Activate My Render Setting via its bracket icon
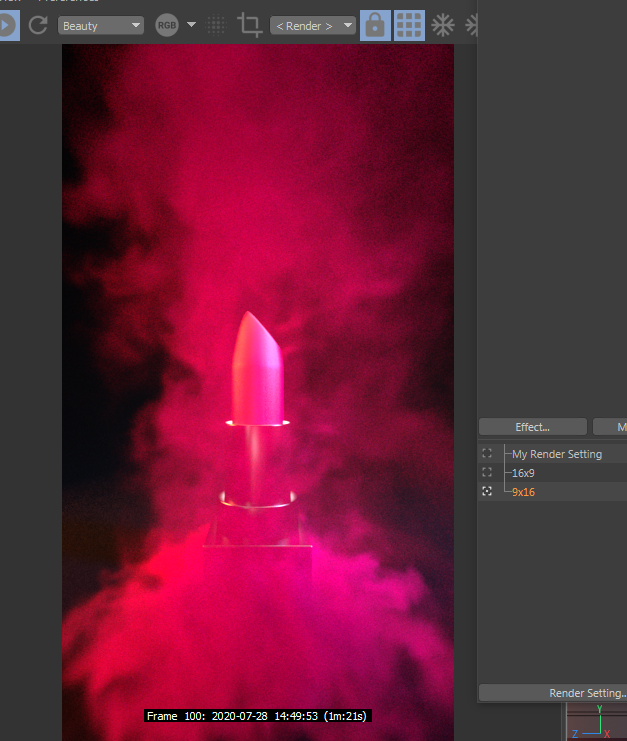Image resolution: width=627 pixels, height=741 pixels. (487, 454)
